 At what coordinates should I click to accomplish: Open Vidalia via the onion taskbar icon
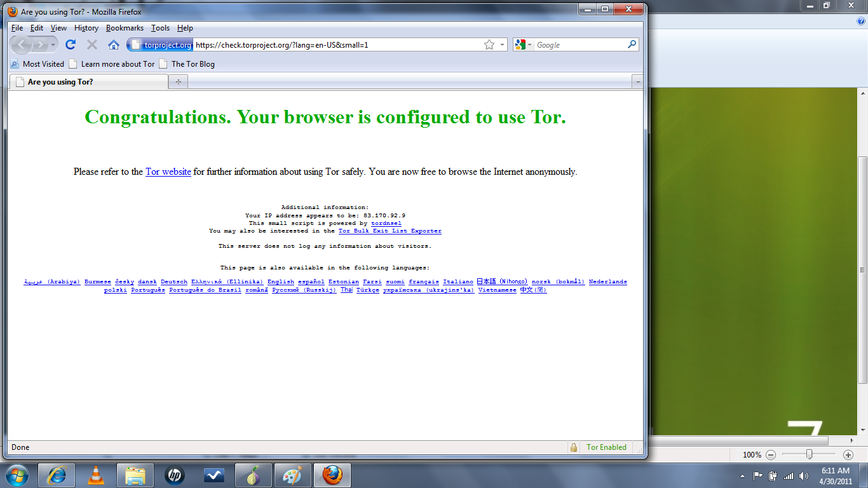[254, 475]
